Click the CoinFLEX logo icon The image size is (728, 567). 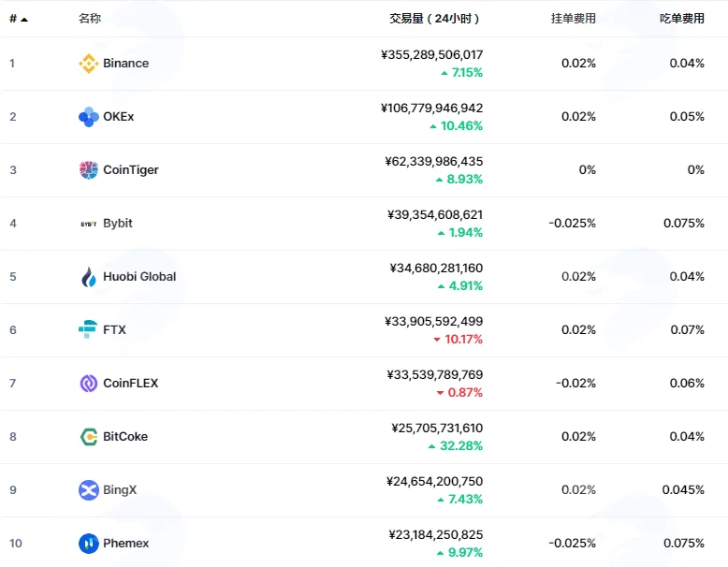(88, 384)
